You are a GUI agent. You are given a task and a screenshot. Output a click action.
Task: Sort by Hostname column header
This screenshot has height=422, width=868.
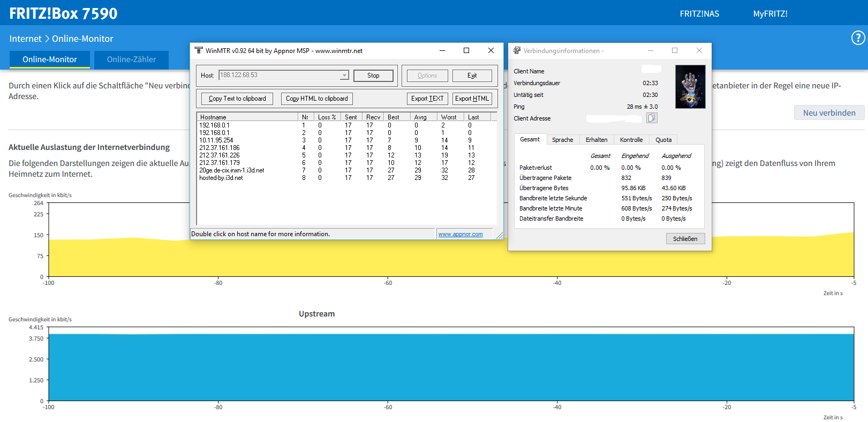247,117
